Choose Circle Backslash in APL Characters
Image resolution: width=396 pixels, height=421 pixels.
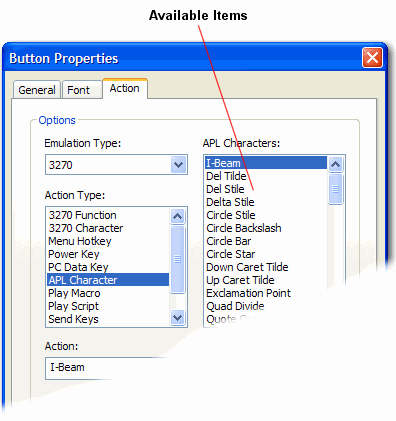266,228
